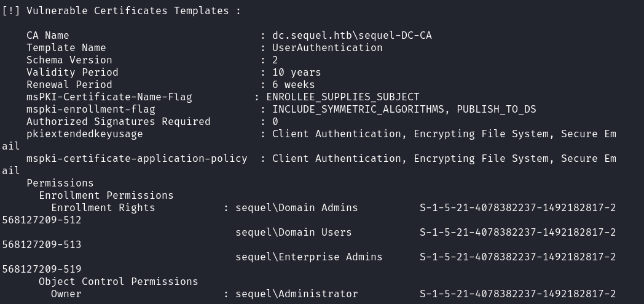Click the 'sequel\Administrator' owner entry
This screenshot has width=644, height=304.
coord(296,294)
